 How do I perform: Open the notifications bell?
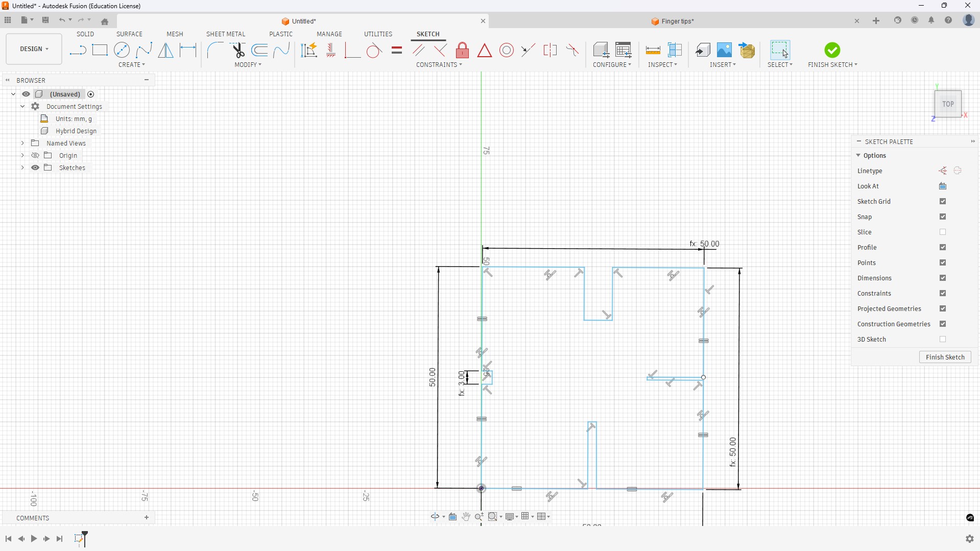coord(931,20)
